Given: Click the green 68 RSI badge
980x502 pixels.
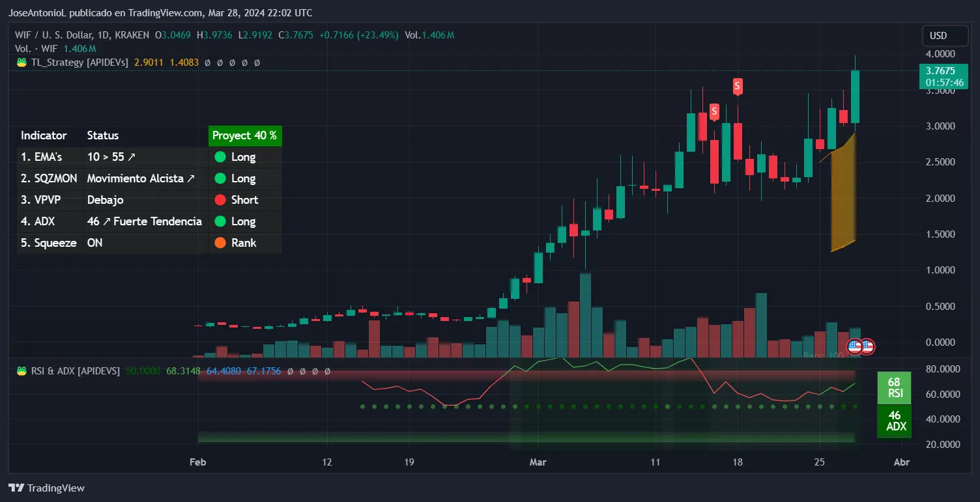Looking at the screenshot, I should (894, 388).
